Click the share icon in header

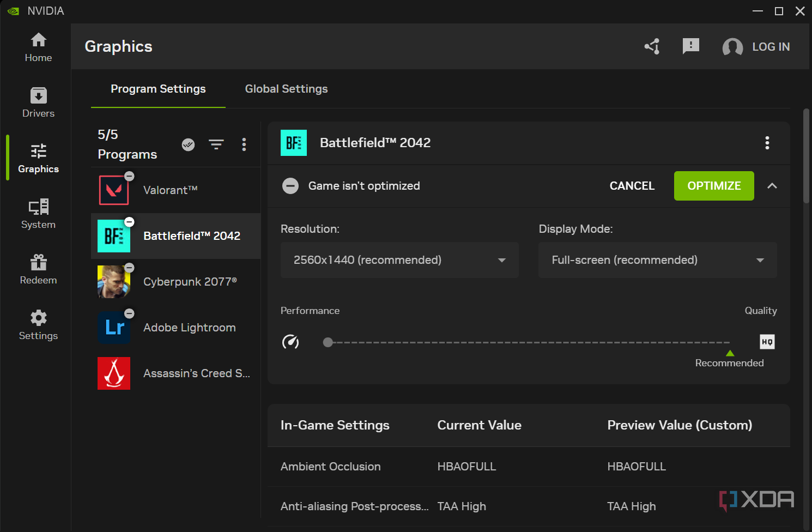652,47
